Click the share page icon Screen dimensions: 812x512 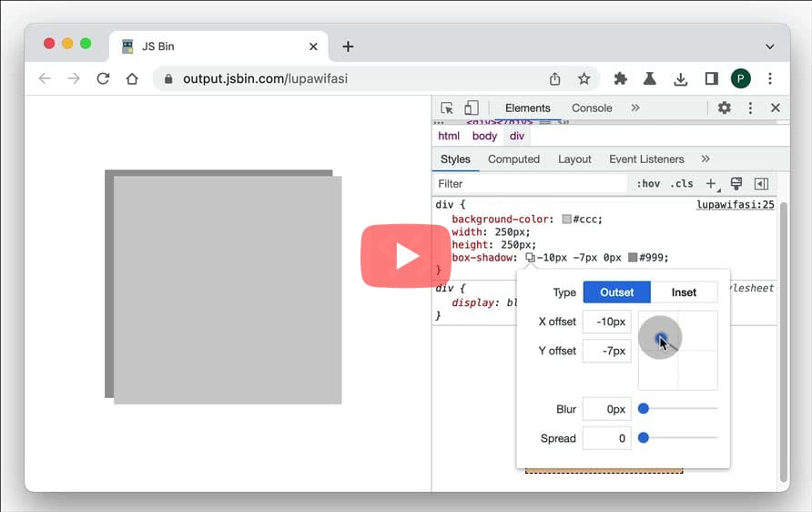[x=554, y=78]
